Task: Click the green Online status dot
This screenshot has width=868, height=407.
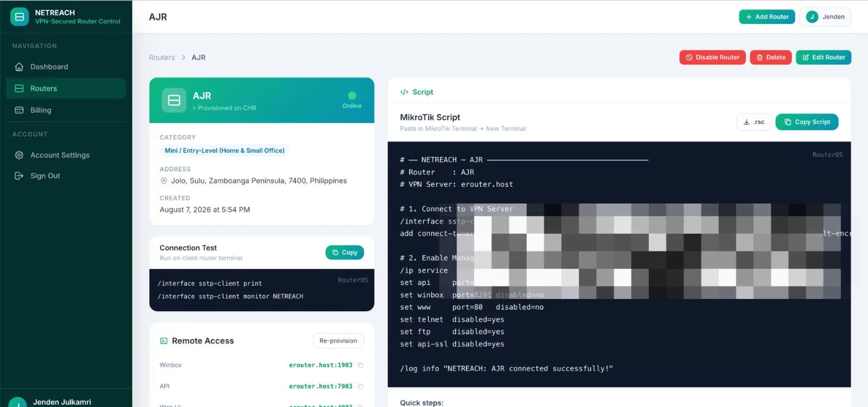Action: (x=352, y=96)
